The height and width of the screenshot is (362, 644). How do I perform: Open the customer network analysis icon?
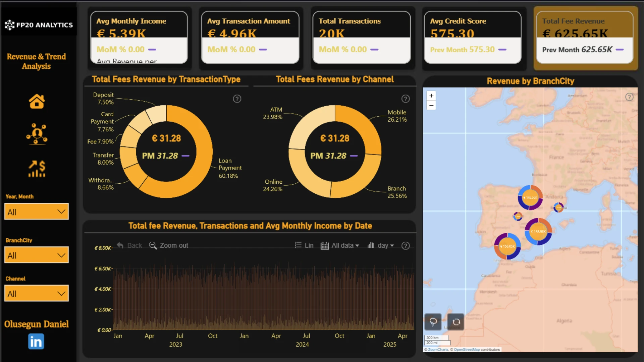(37, 134)
